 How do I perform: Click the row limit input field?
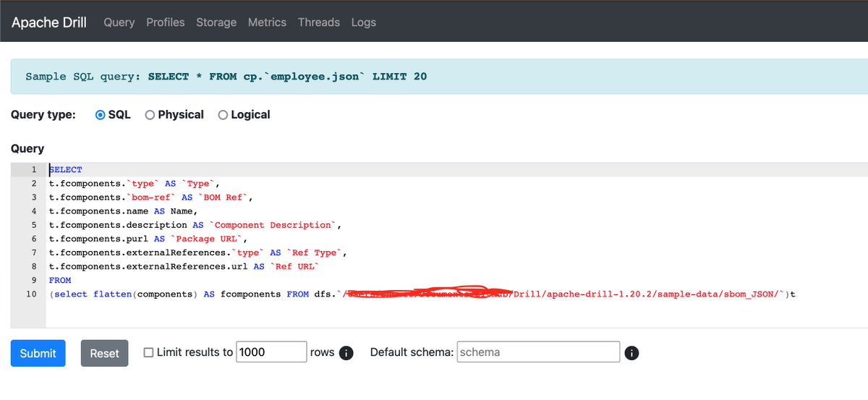tap(272, 352)
